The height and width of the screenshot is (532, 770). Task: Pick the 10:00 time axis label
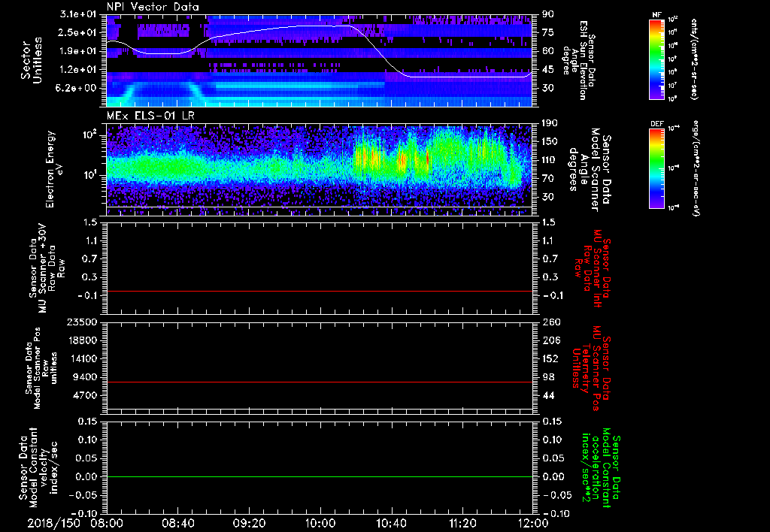[x=320, y=522]
